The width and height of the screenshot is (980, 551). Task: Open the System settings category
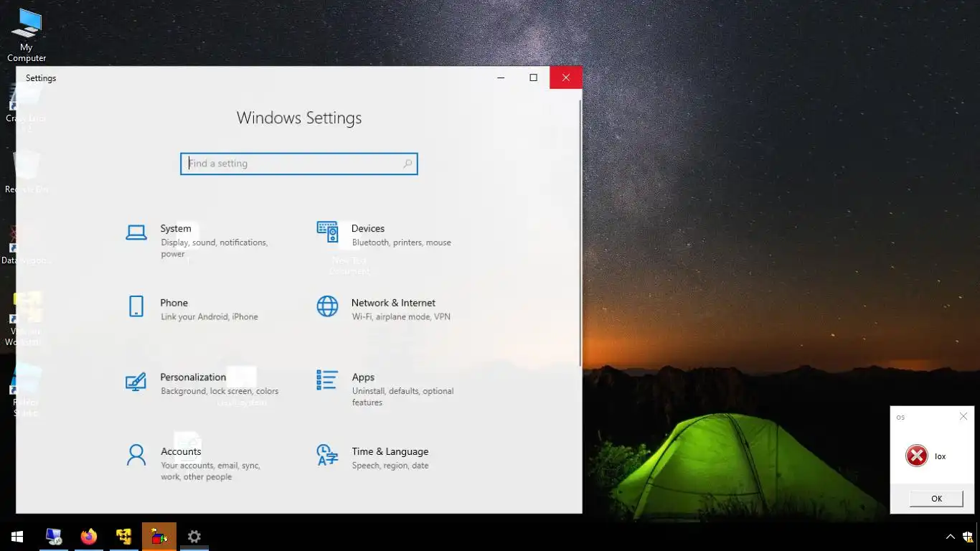point(202,241)
